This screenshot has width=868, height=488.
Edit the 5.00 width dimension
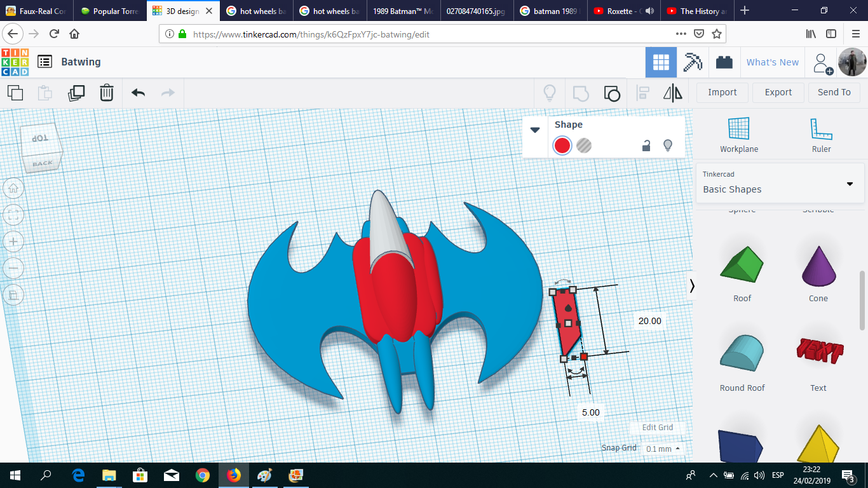pyautogui.click(x=590, y=412)
